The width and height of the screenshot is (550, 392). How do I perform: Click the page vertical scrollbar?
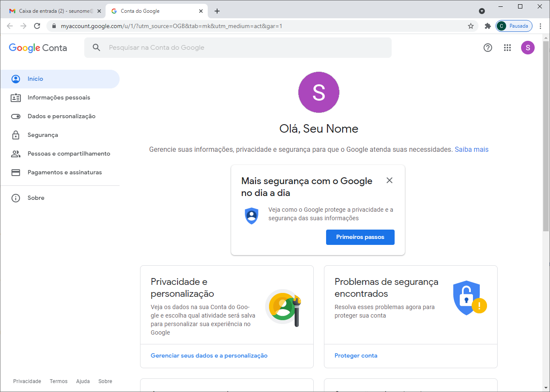(546, 136)
